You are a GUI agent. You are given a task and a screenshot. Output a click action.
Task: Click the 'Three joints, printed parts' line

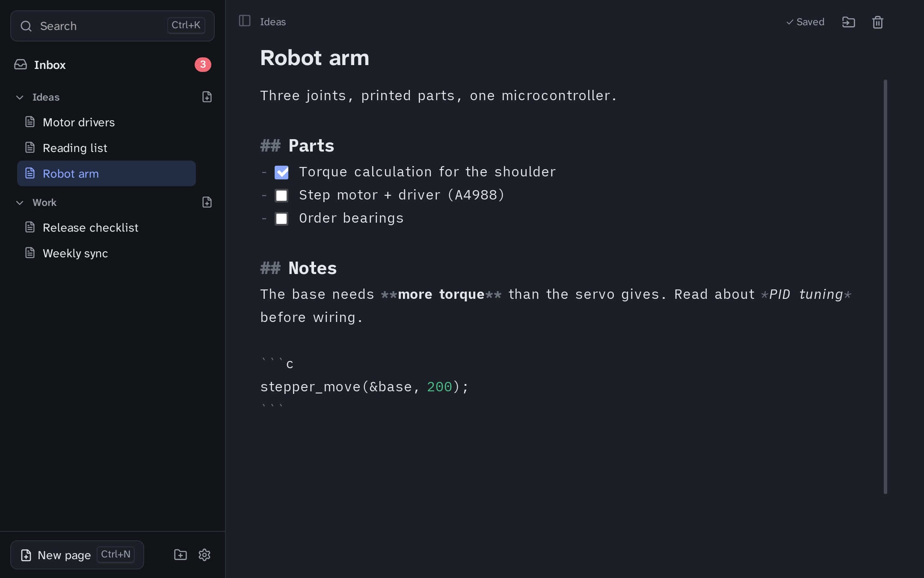click(x=438, y=96)
